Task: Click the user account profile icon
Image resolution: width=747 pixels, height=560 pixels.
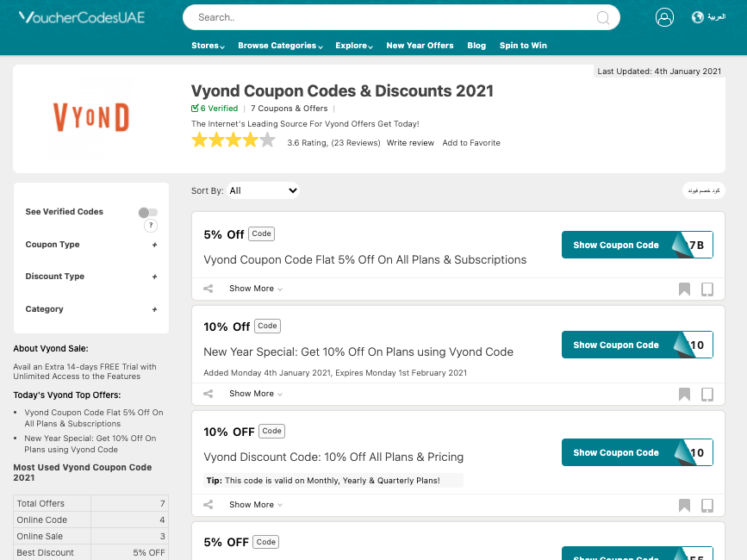Action: [664, 17]
